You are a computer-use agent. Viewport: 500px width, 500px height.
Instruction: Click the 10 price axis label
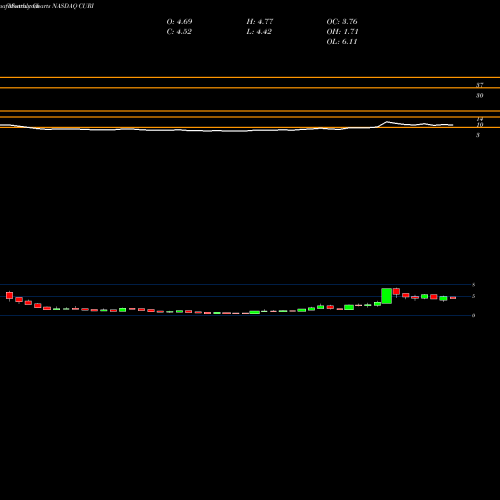pos(480,125)
